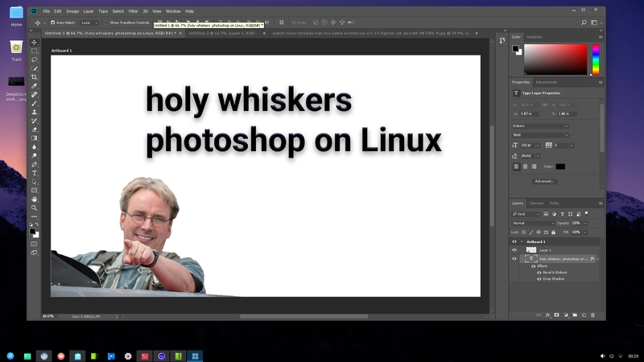644x362 pixels.
Task: Lock all with the padlock icon
Action: (x=553, y=232)
